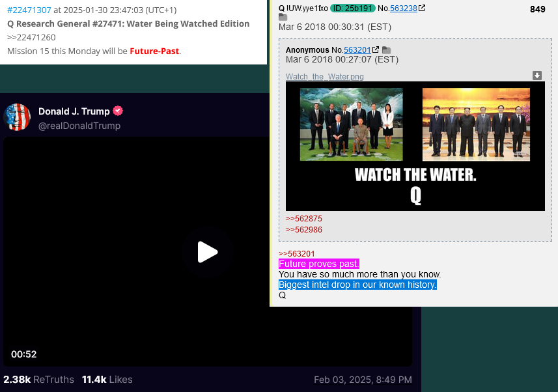This screenshot has height=392, width=558.
Task: Open Donald J. Trump profile avatar
Action: click(x=17, y=117)
